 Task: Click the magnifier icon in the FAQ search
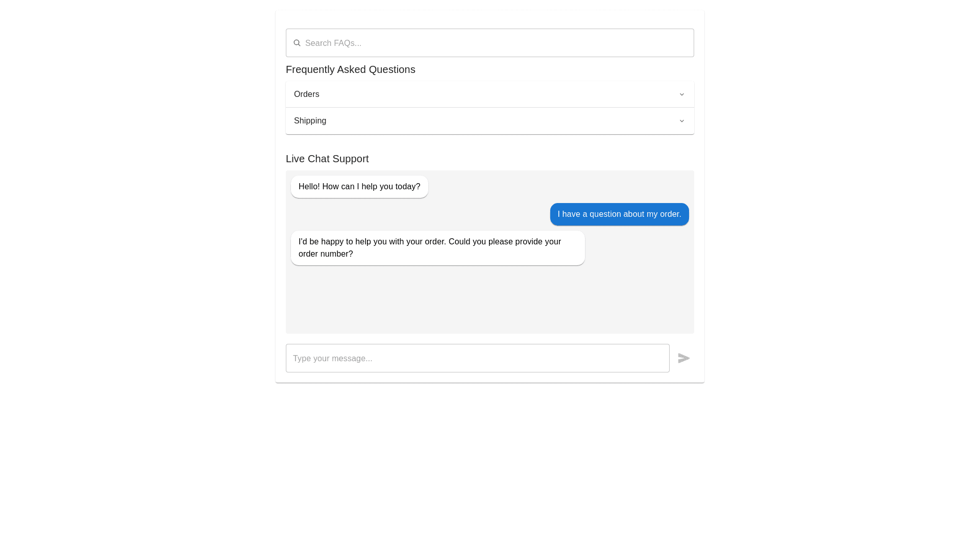[x=297, y=43]
